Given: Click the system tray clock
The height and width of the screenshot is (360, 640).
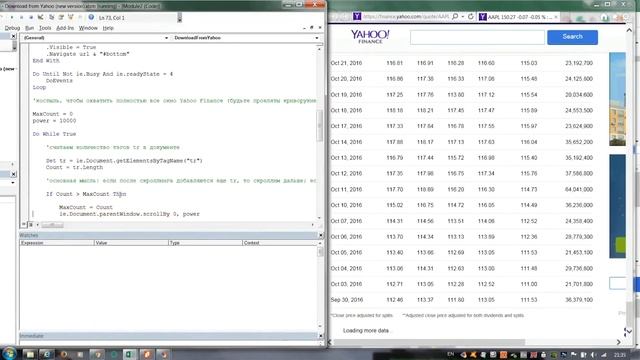Looking at the screenshot, I should (x=620, y=355).
